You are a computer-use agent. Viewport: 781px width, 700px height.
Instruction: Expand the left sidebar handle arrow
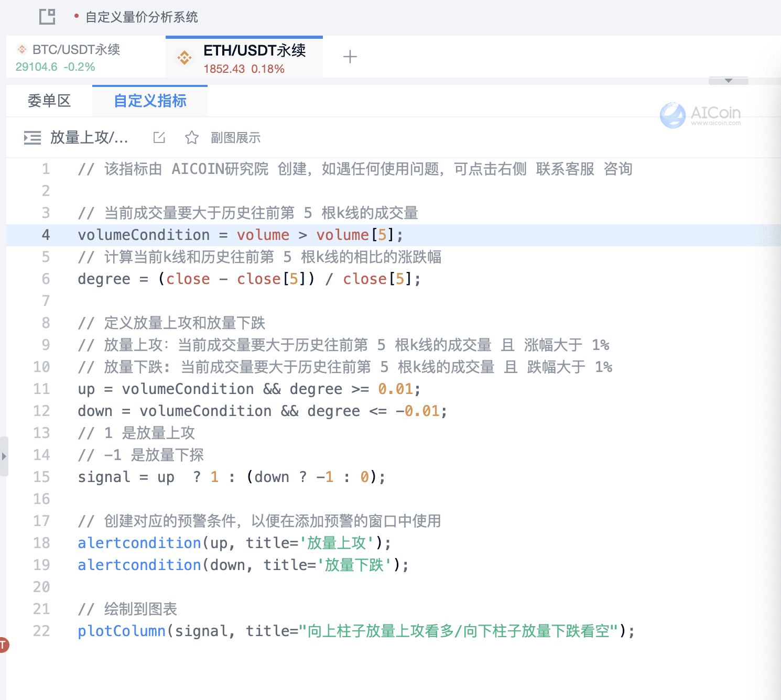click(x=4, y=456)
